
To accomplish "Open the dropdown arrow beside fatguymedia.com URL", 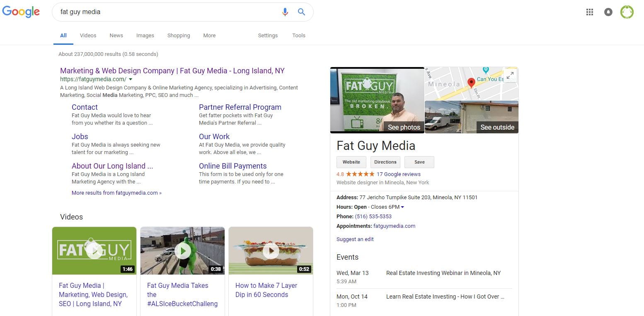I will pyautogui.click(x=131, y=79).
